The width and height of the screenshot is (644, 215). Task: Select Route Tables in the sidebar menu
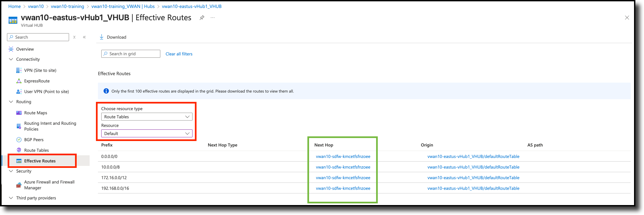(x=36, y=150)
